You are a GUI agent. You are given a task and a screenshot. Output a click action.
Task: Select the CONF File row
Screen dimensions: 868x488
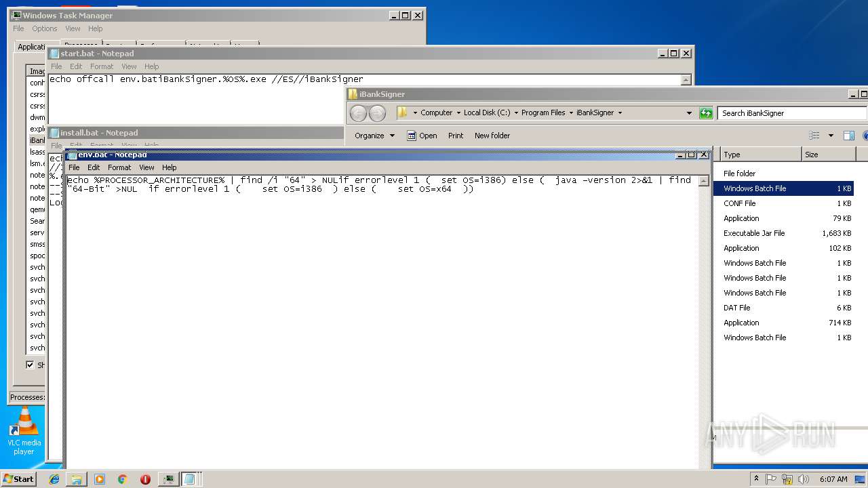tap(785, 203)
